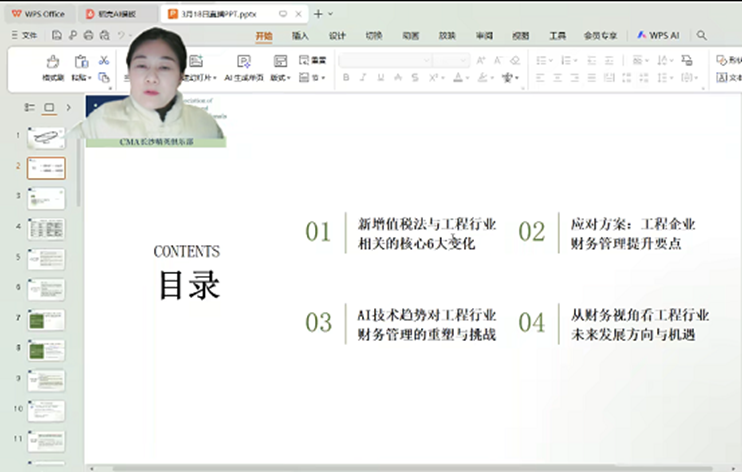This screenshot has height=472, width=742.
Task: Switch to the 插入 ribbon tab
Action: tap(300, 35)
